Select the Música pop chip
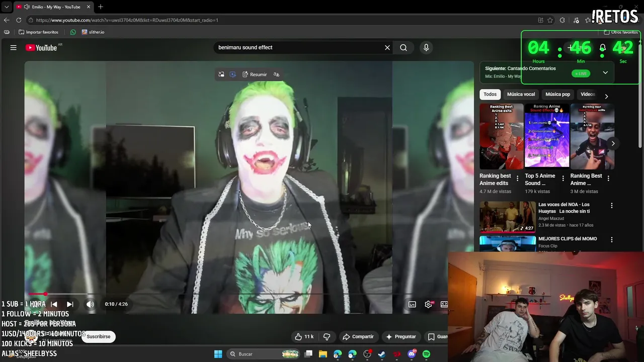The image size is (644, 362). tap(558, 94)
